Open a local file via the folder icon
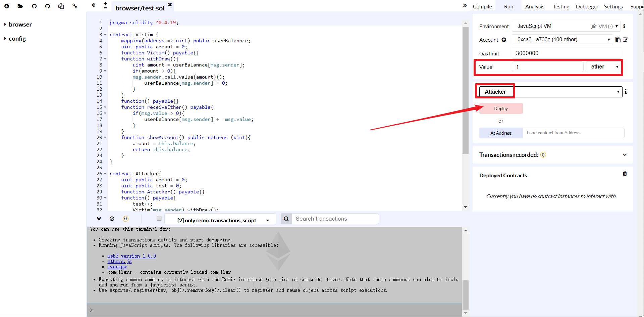The width and height of the screenshot is (644, 317). click(x=20, y=6)
